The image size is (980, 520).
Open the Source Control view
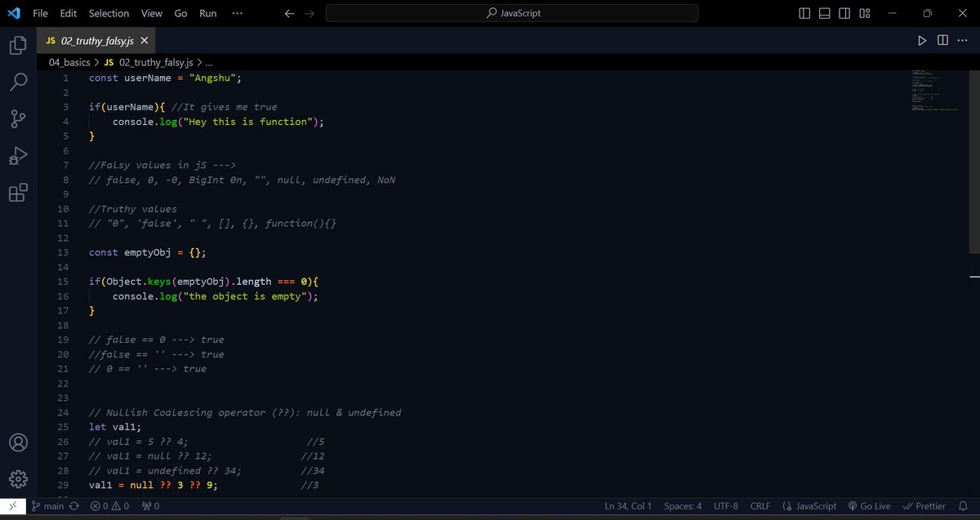(18, 119)
